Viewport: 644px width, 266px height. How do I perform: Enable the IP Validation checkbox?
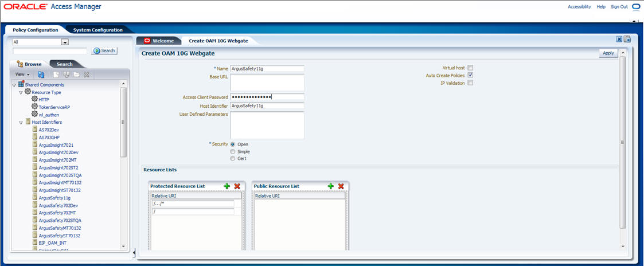click(x=470, y=83)
